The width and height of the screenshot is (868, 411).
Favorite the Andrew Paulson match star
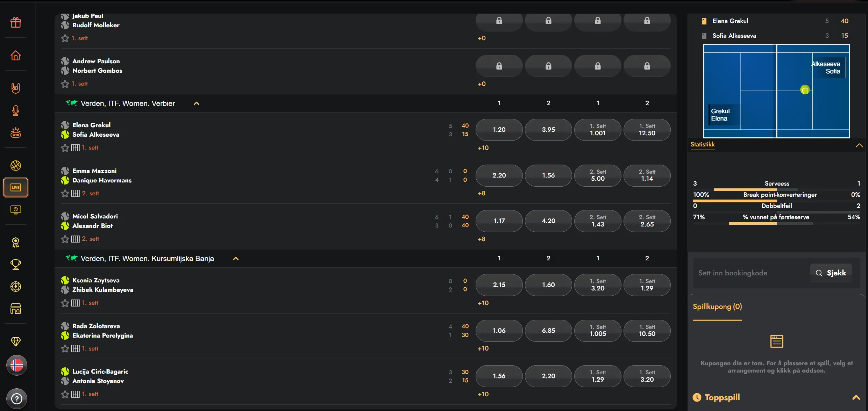point(65,84)
